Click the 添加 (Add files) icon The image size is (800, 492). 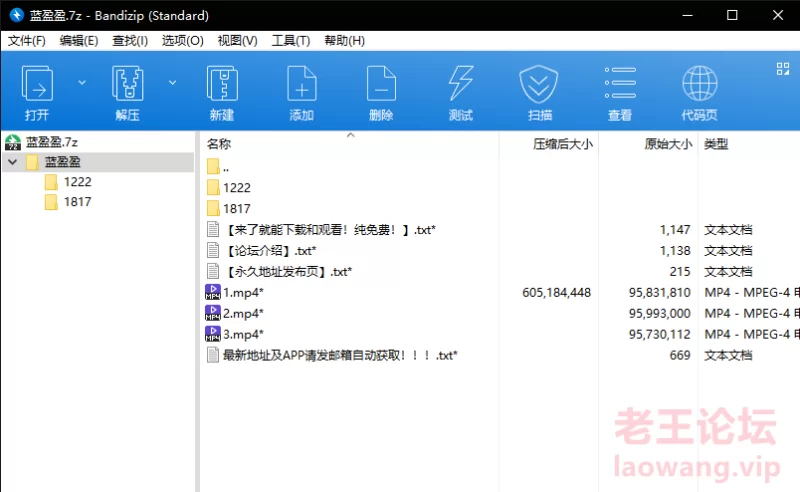(302, 84)
